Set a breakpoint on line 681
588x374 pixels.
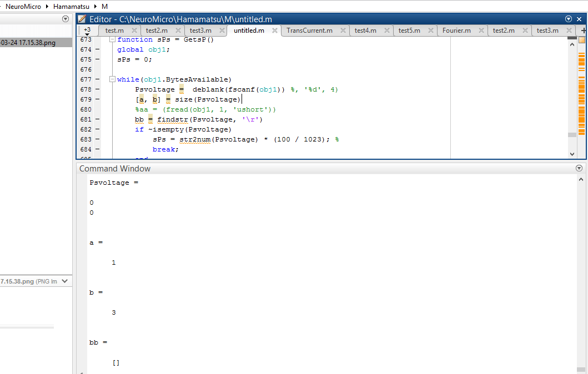(x=98, y=119)
